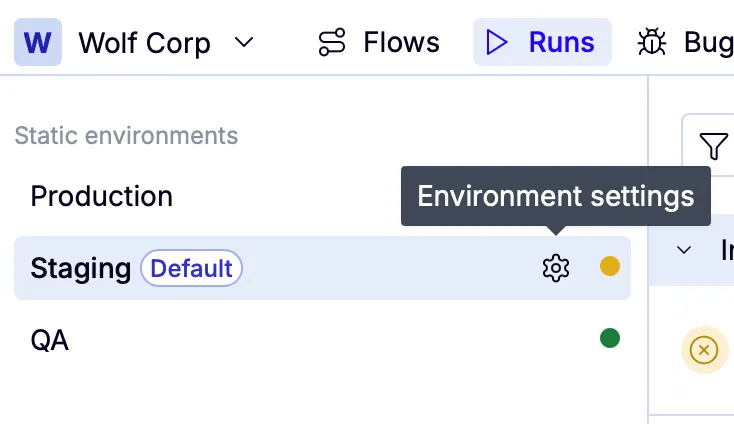
Task: Click the green status dot on QA
Action: point(609,339)
